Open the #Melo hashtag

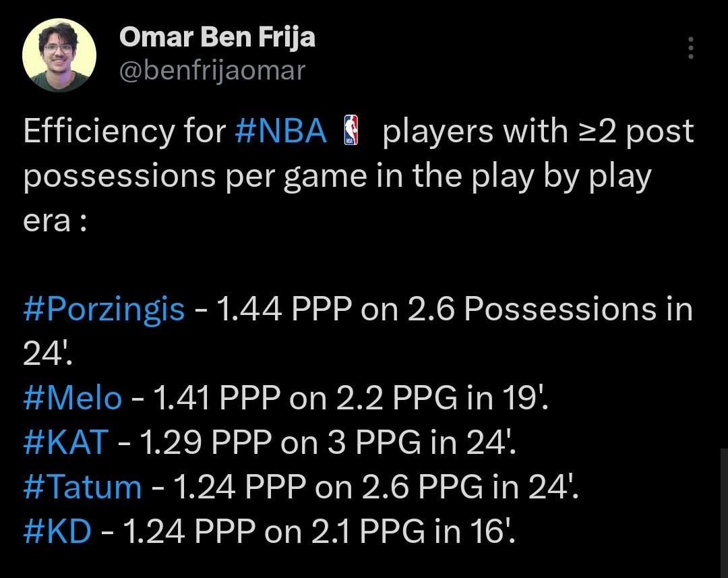point(73,399)
